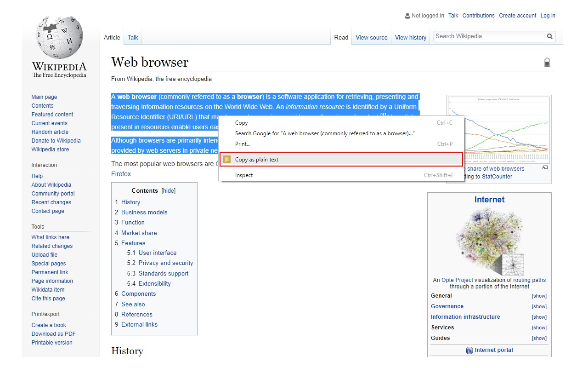Screen dimensions: 588x368
Task: Click the enlarge icon under browser chart
Action: coord(545,167)
